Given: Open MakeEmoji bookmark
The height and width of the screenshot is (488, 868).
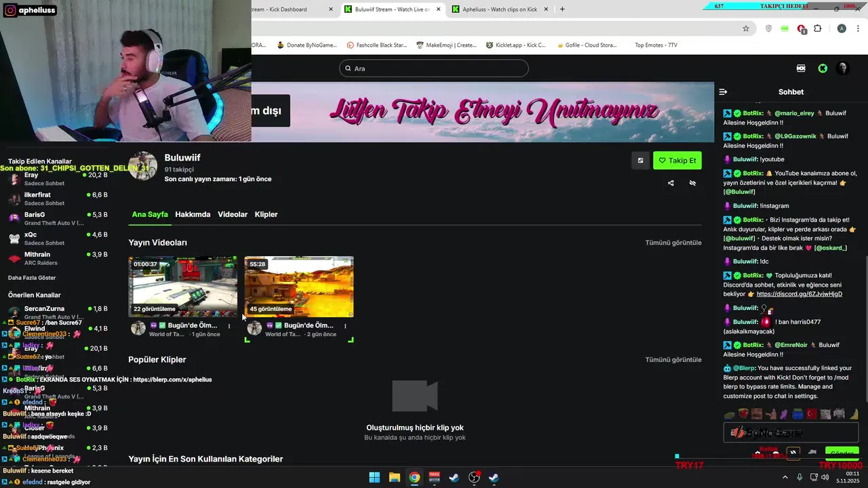Looking at the screenshot, I should [x=446, y=45].
